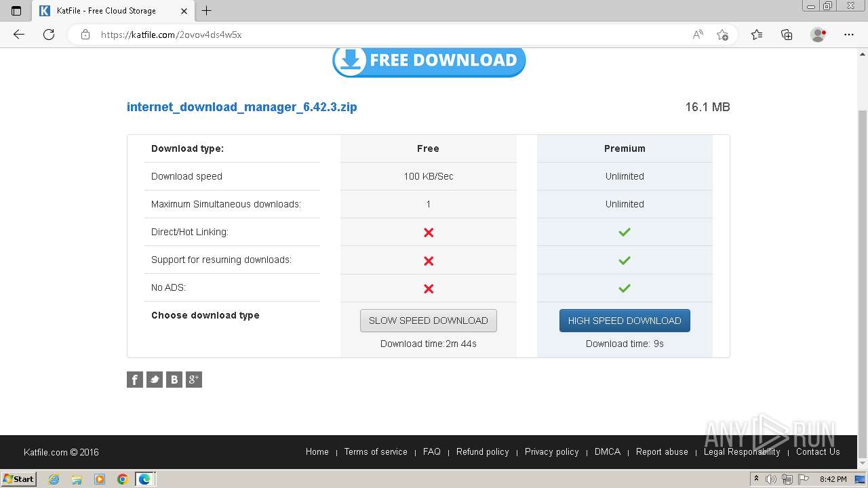Open the Collections icon
868x488 pixels.
click(x=787, y=35)
